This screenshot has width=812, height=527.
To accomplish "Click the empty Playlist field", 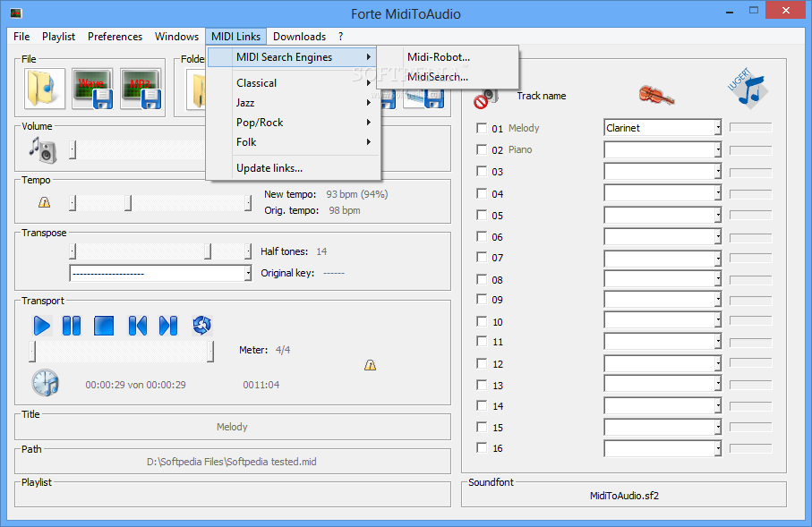I will click(x=232, y=496).
